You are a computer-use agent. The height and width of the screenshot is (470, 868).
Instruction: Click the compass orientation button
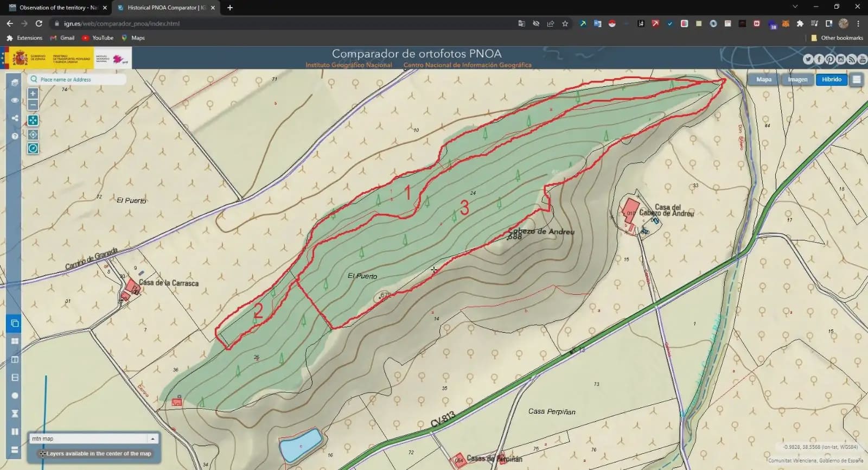pos(33,149)
